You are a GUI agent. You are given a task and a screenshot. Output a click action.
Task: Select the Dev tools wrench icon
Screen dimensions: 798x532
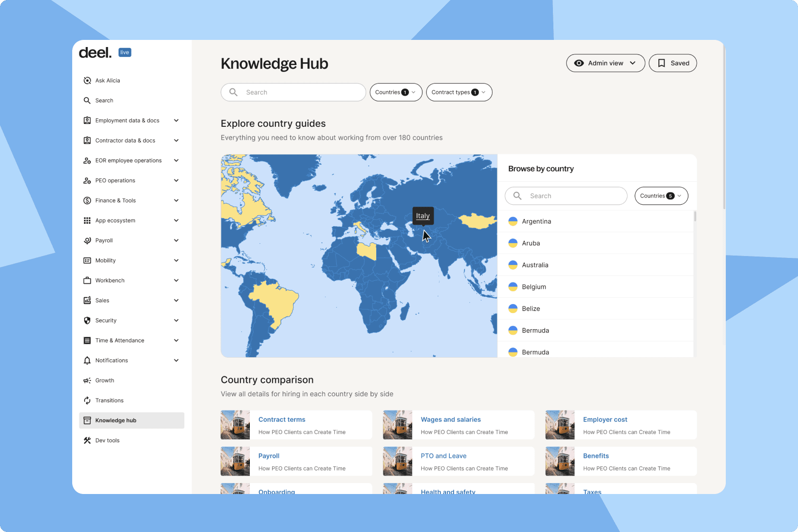87,440
